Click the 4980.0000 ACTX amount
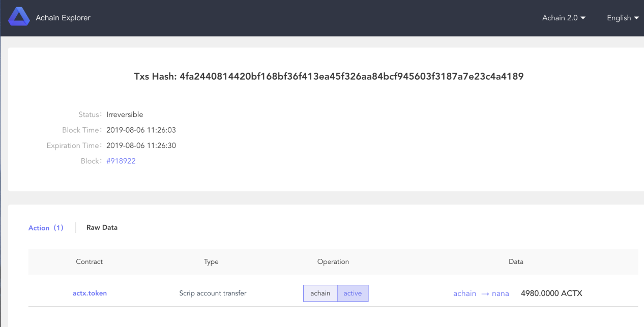This screenshot has width=644, height=327. [551, 293]
